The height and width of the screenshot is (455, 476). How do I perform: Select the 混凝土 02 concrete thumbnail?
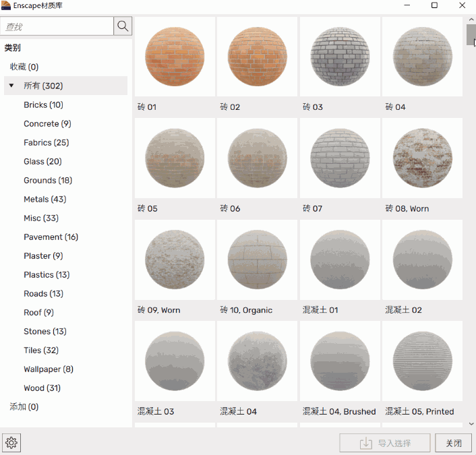click(422, 260)
